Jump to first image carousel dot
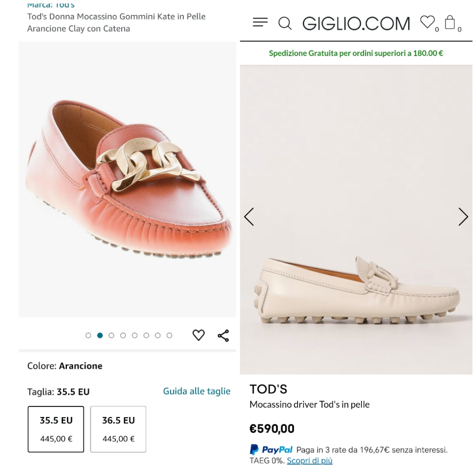476x476 pixels. (88, 335)
